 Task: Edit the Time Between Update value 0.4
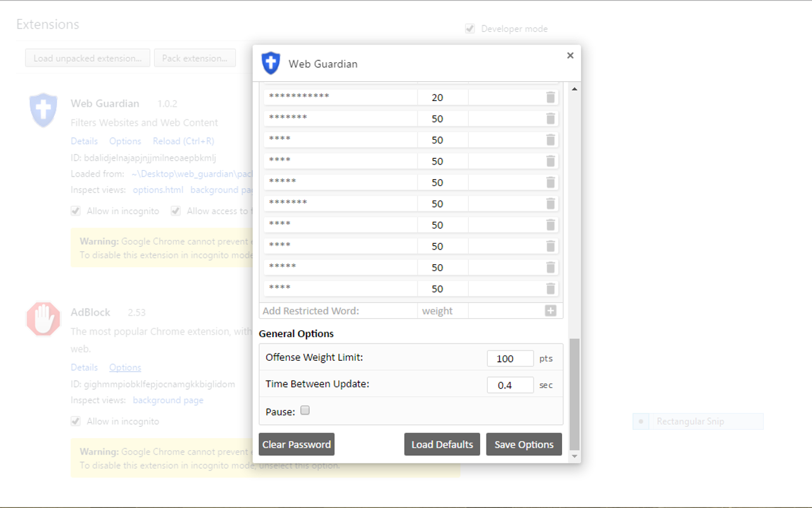pos(510,385)
